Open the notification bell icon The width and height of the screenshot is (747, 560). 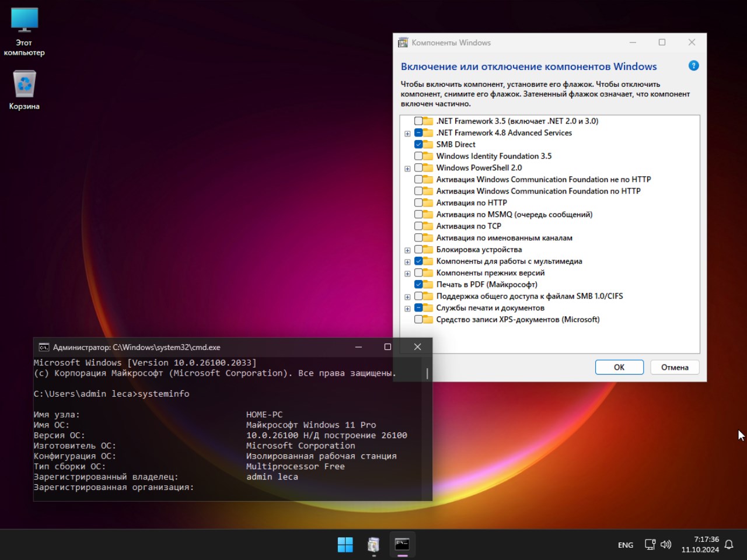729,544
